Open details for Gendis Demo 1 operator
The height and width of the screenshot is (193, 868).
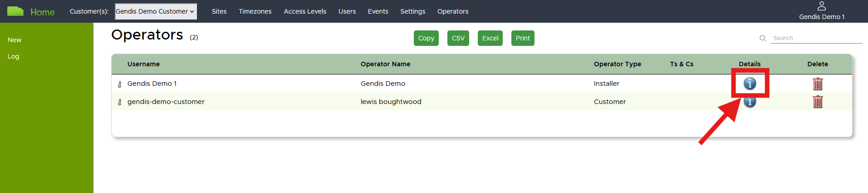tap(750, 84)
